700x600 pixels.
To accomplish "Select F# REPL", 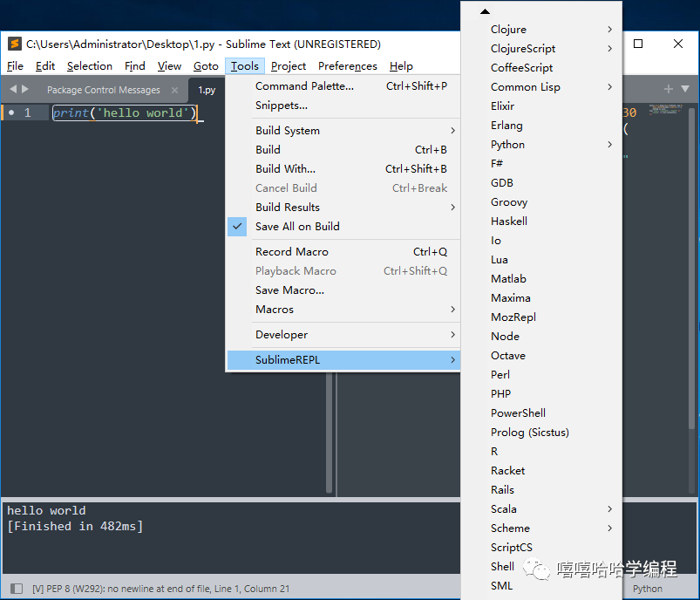I will tap(541, 163).
